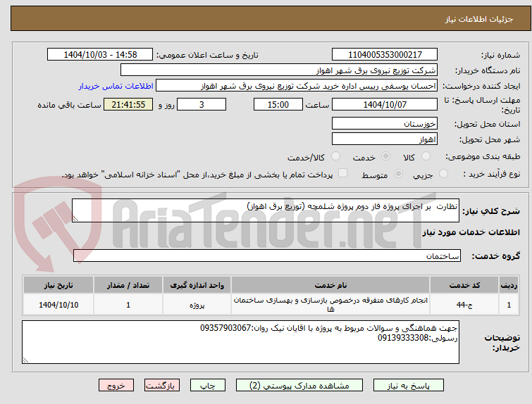Select the کالا/خدمت radio button
532x404 pixels.
pyautogui.click(x=335, y=156)
